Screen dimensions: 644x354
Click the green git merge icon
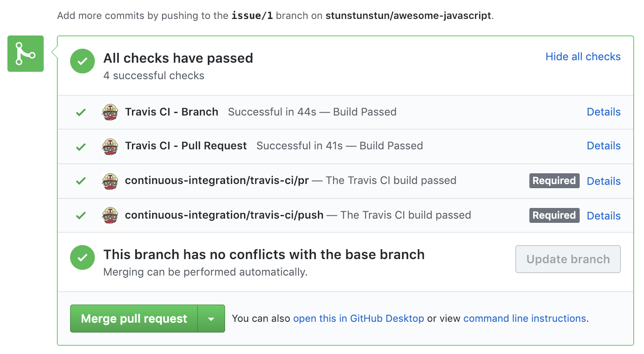(x=26, y=54)
